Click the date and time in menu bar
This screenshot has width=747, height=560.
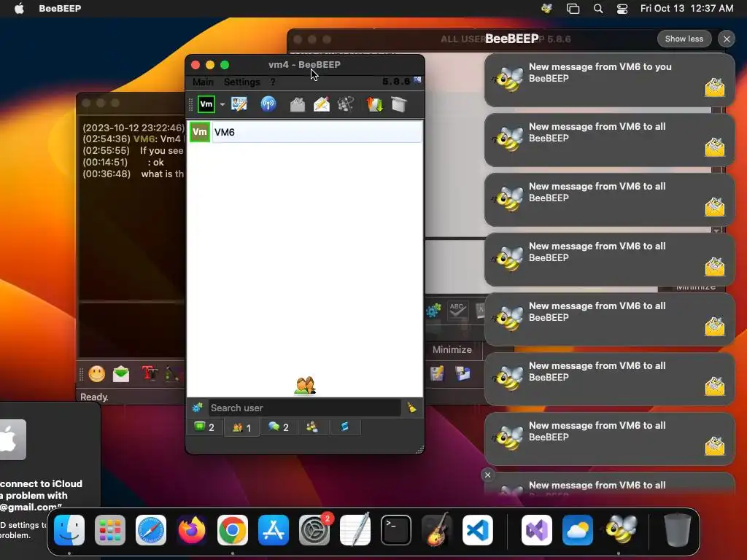click(x=686, y=8)
